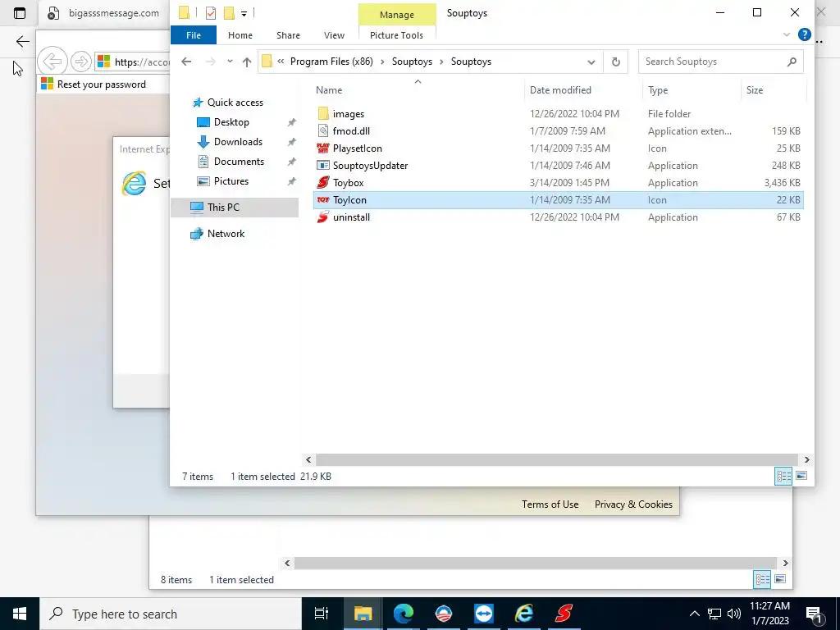Image resolution: width=840 pixels, height=630 pixels.
Task: Switch to large icons view in Souptoys status bar
Action: [801, 476]
